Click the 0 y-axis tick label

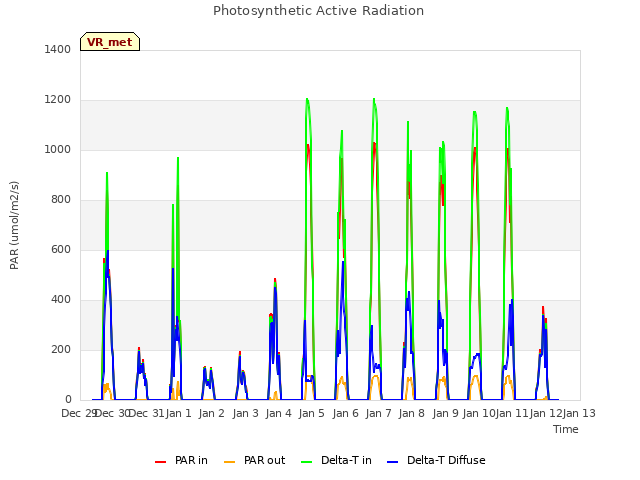[x=68, y=400]
